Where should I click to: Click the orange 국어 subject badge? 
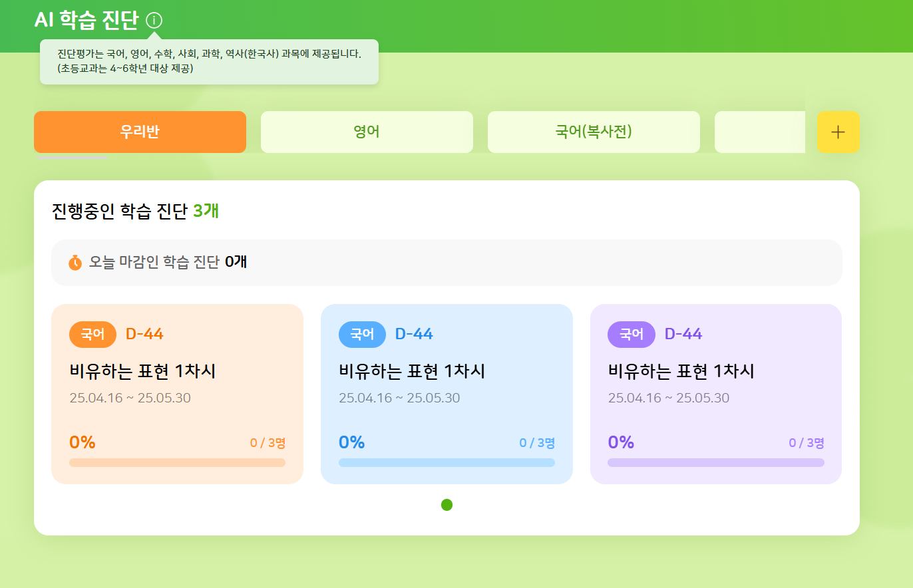point(92,334)
